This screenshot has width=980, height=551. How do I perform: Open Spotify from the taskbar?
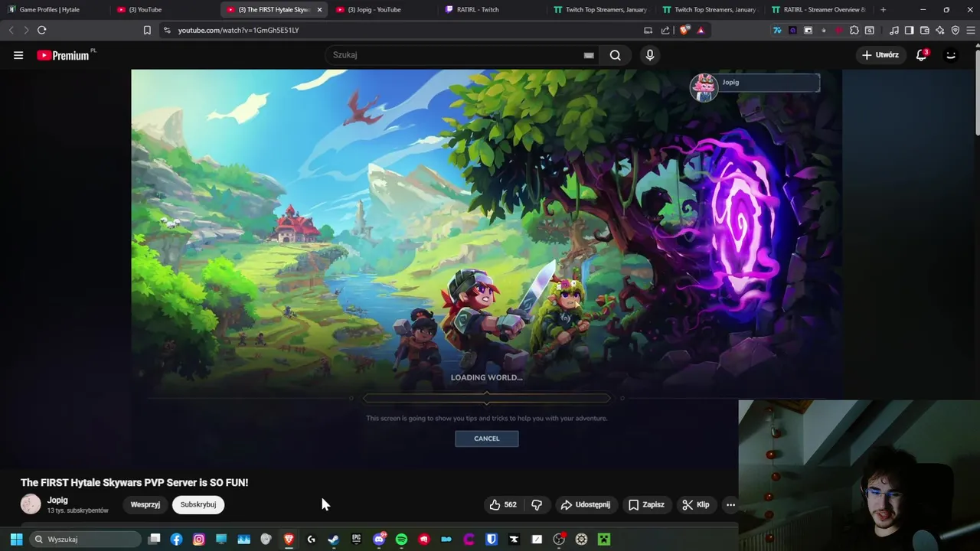pyautogui.click(x=401, y=539)
